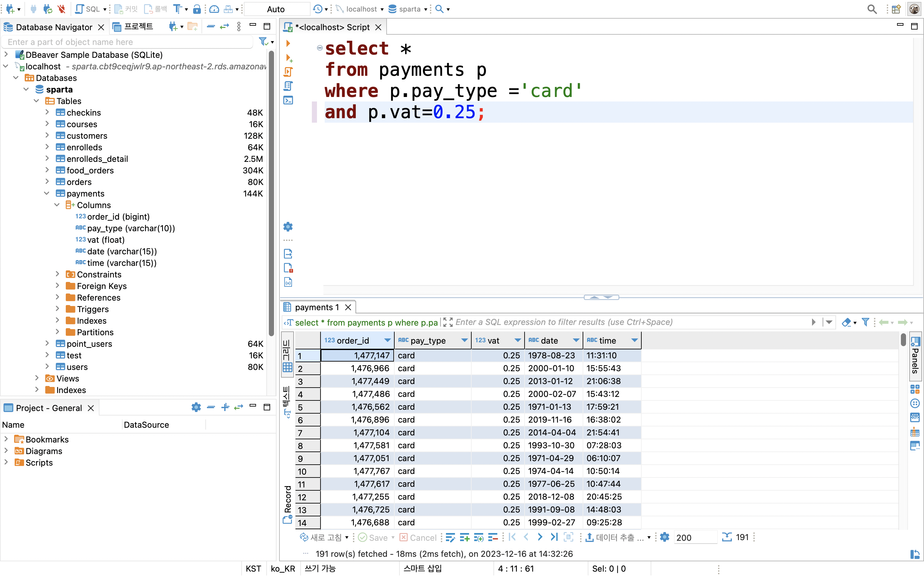Open the new database connection wizard

[x=10, y=9]
